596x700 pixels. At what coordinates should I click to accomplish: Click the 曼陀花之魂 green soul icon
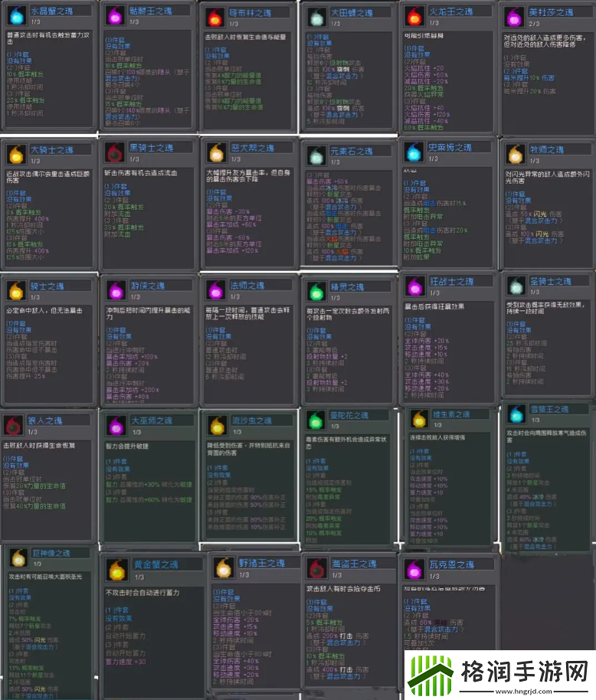tap(315, 420)
